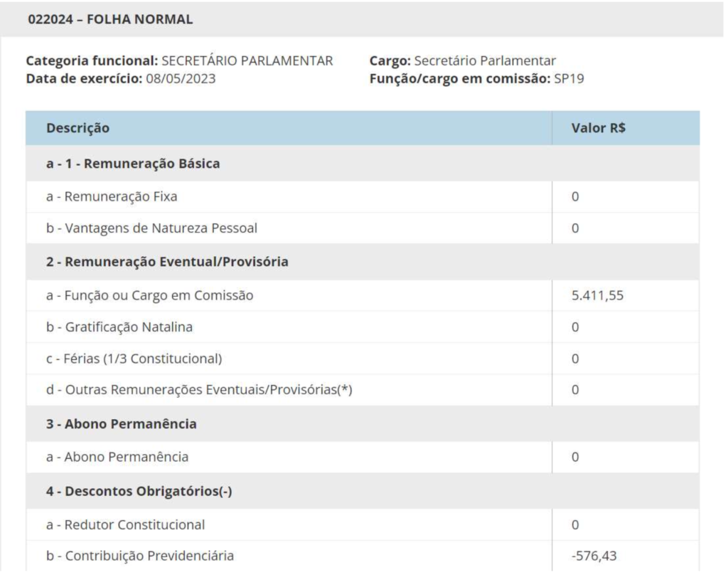
Task: Select Função ou Cargo em Comissão row
Action: (x=149, y=295)
